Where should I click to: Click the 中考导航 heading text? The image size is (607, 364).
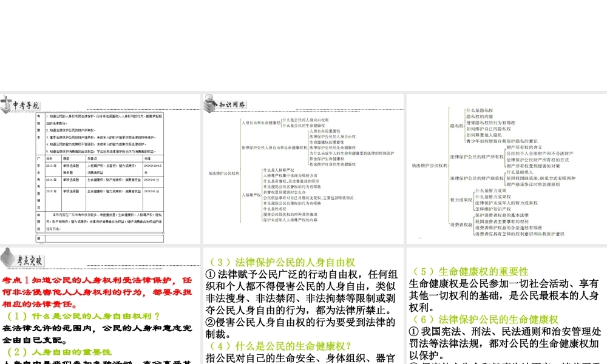(x=26, y=105)
